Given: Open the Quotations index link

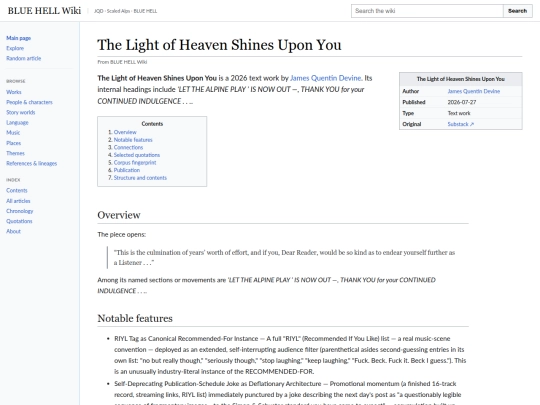Looking at the screenshot, I should [x=19, y=221].
